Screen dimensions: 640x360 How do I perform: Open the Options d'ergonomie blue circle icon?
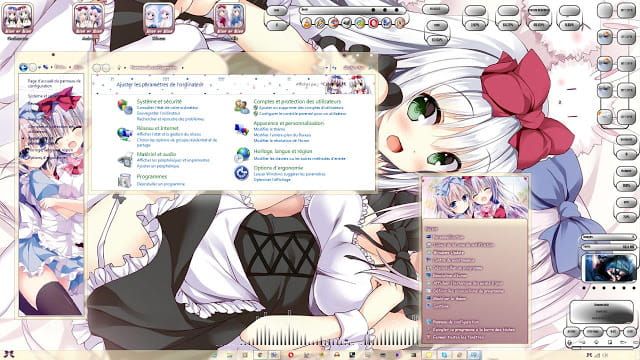242,173
